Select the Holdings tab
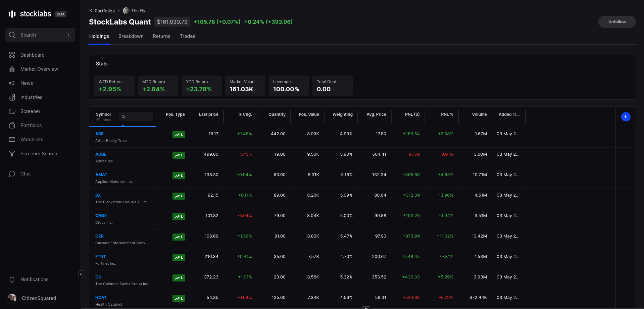The image size is (644, 309). (x=99, y=36)
